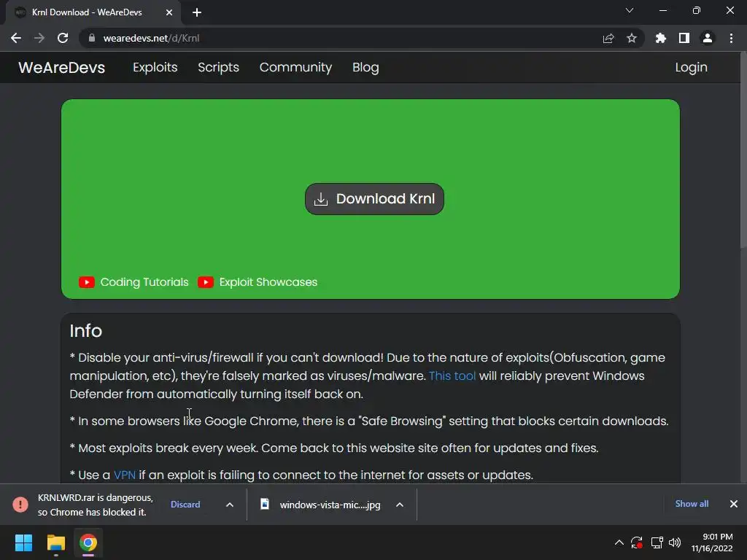
Task: Expand options for windows-vista-mic....jpg download
Action: point(400,505)
